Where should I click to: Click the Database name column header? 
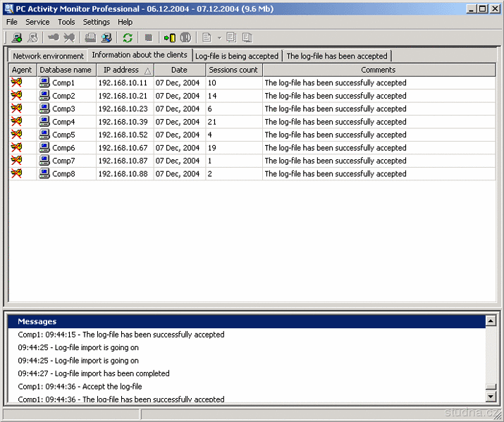pos(66,70)
